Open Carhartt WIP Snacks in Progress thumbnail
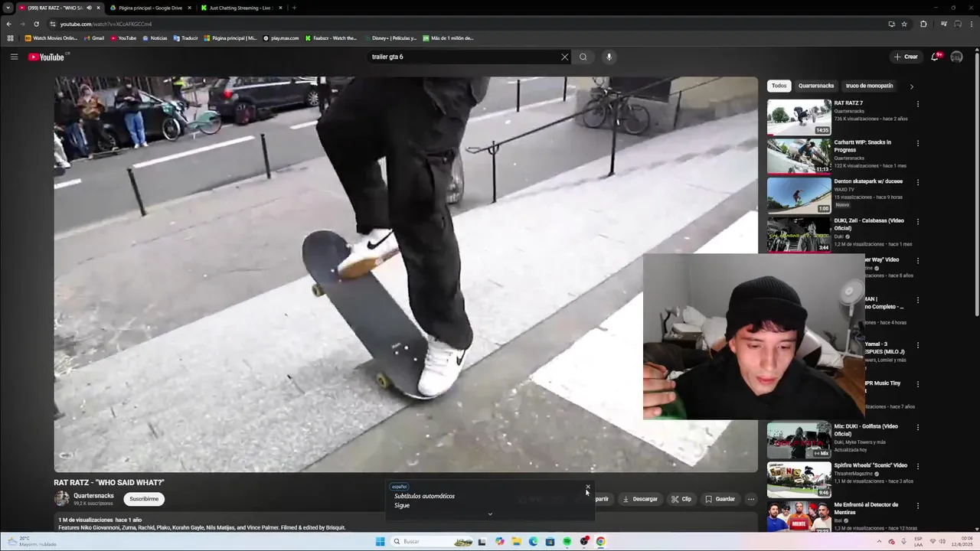The width and height of the screenshot is (980, 551). [x=799, y=156]
